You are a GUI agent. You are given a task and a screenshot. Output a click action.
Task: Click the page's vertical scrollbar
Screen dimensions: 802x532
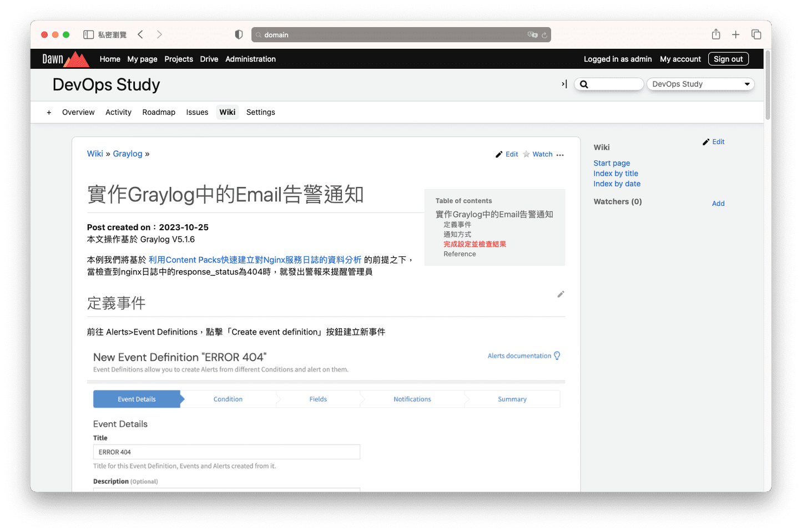pyautogui.click(x=768, y=86)
